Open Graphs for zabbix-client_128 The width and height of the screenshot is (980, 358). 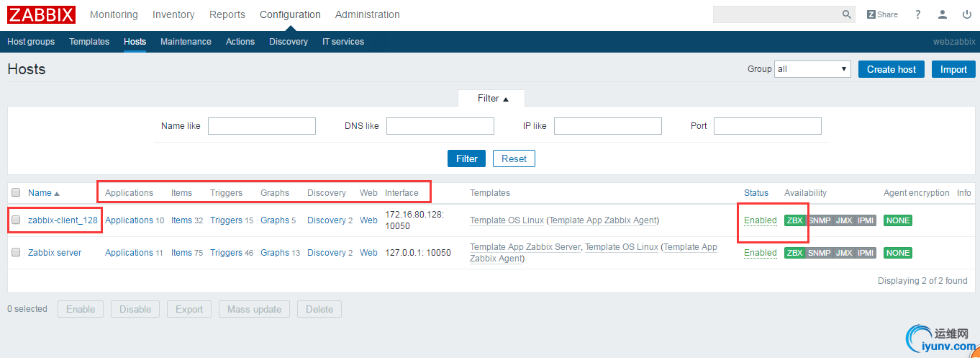275,220
